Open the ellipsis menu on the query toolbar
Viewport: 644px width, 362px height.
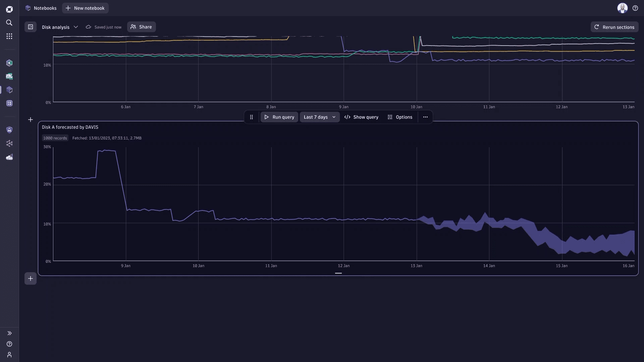[425, 117]
